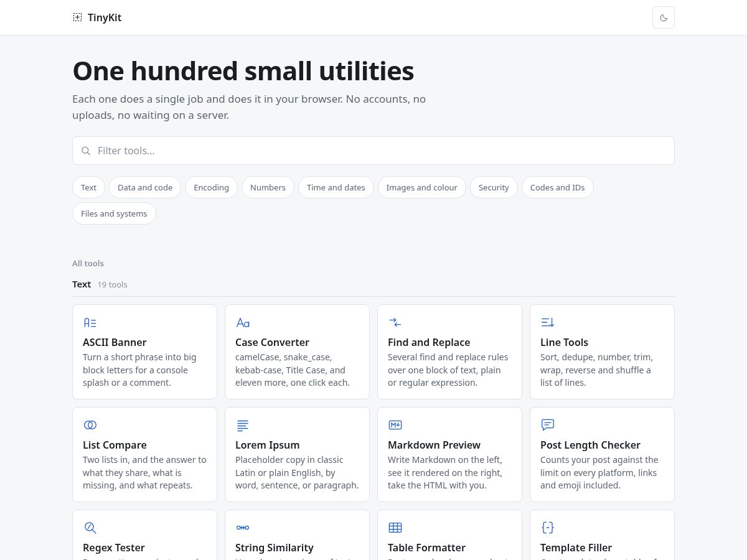Select the Numbers category chip
Image resolution: width=747 pixels, height=560 pixels.
click(x=268, y=187)
